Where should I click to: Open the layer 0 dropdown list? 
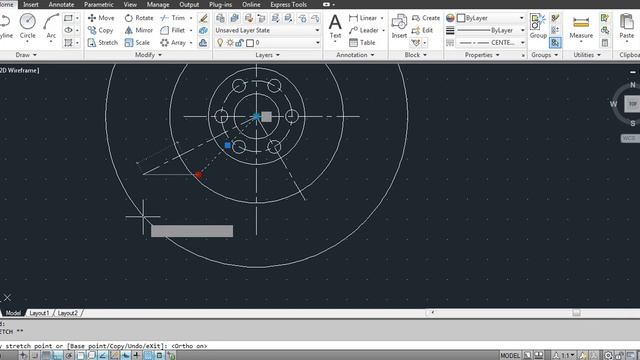[x=318, y=42]
